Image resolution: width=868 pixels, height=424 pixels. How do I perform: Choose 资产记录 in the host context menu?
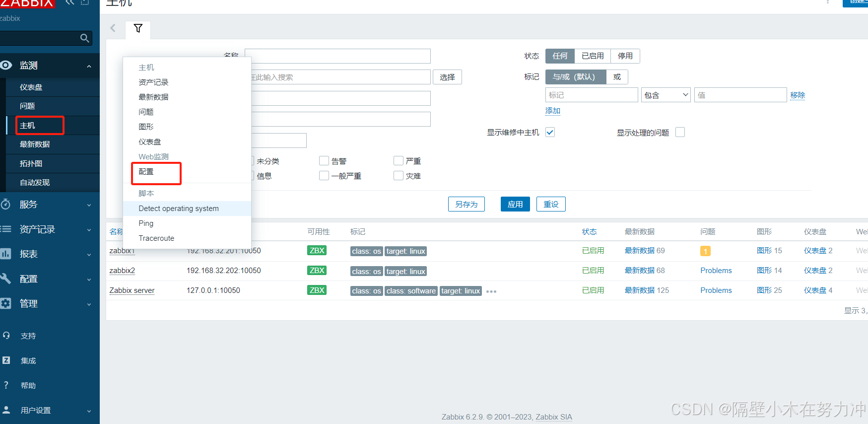click(187, 82)
